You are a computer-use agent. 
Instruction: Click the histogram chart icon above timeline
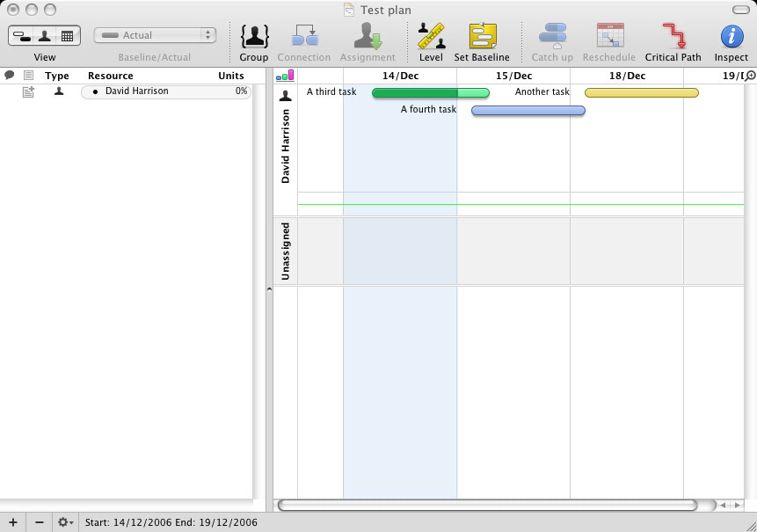click(x=285, y=76)
